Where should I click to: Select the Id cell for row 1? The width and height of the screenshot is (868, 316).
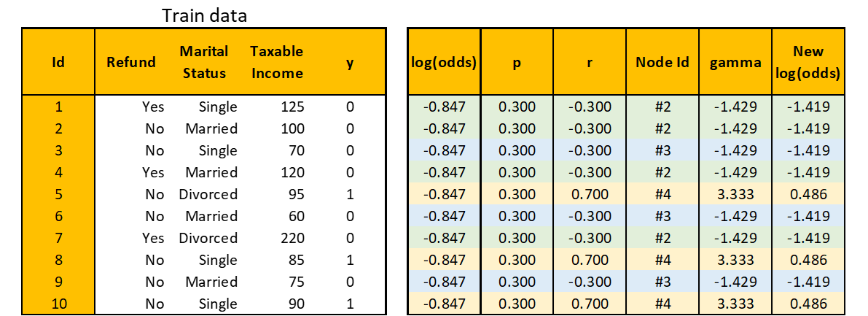58,107
